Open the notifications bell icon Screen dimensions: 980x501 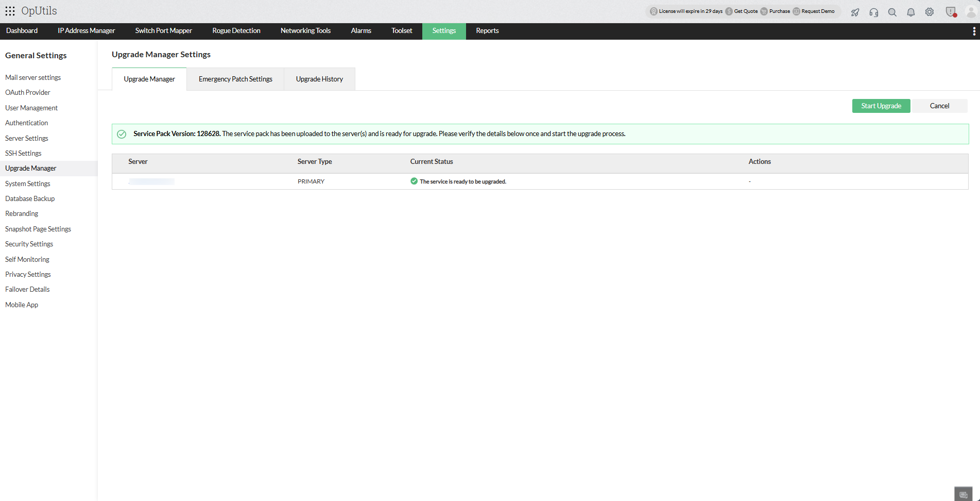pyautogui.click(x=911, y=12)
